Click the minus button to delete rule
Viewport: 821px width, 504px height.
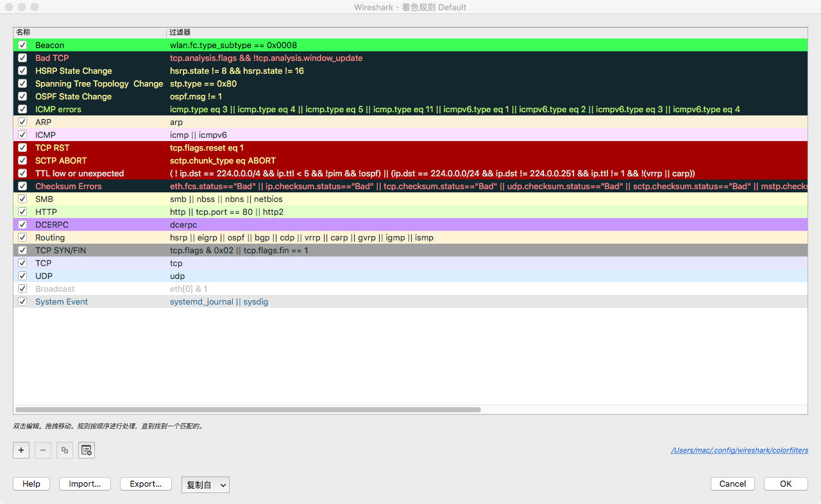click(x=43, y=451)
